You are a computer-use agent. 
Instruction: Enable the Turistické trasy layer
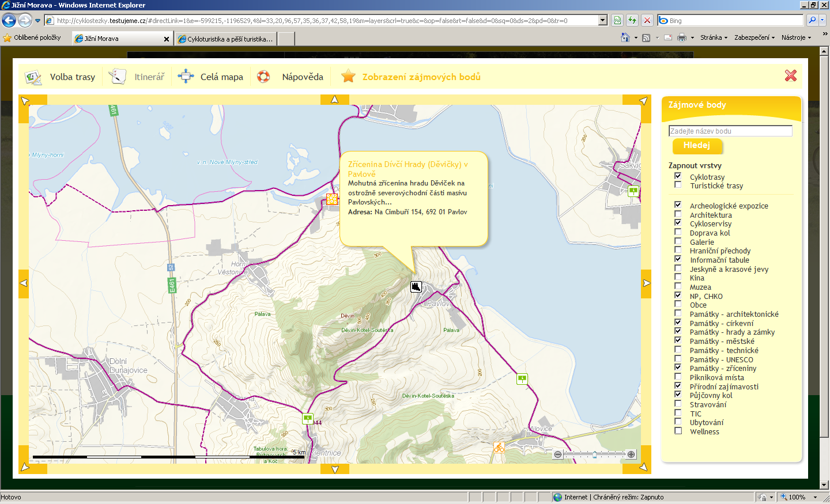pos(678,185)
